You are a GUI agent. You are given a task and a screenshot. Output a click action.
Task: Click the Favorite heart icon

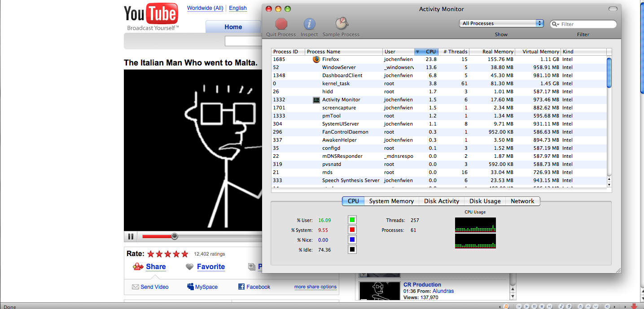tap(190, 267)
